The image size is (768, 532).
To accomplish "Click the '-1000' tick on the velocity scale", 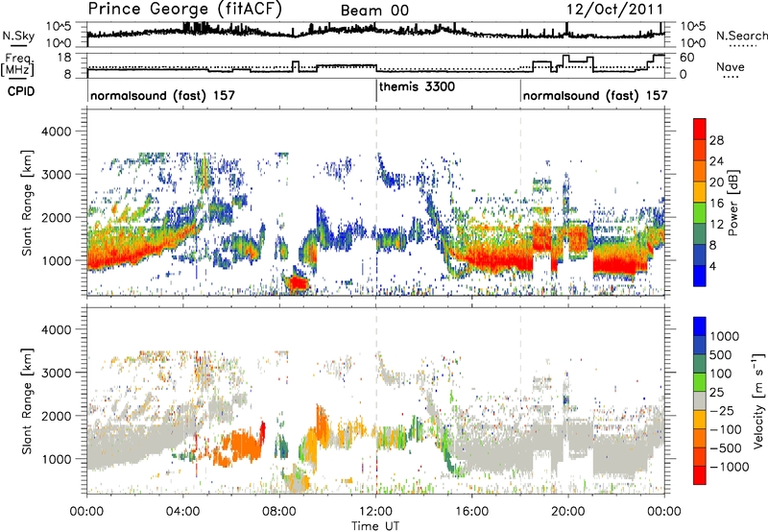I will (x=730, y=467).
